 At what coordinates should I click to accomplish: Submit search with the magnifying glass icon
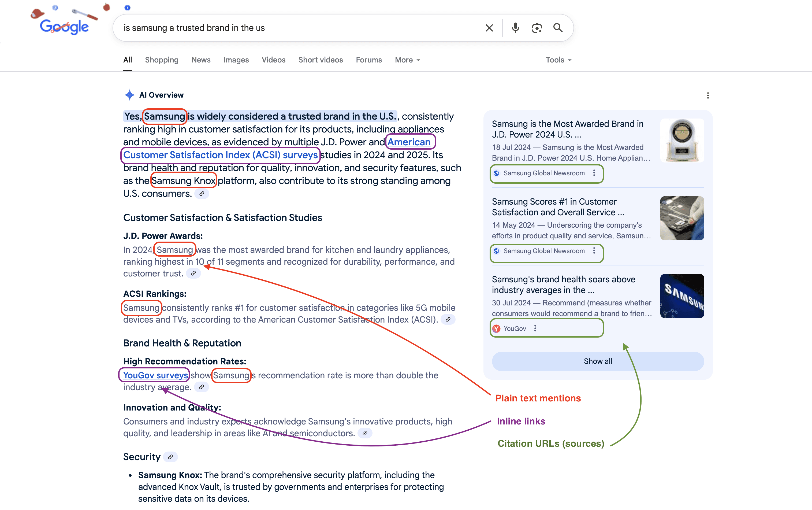[558, 28]
